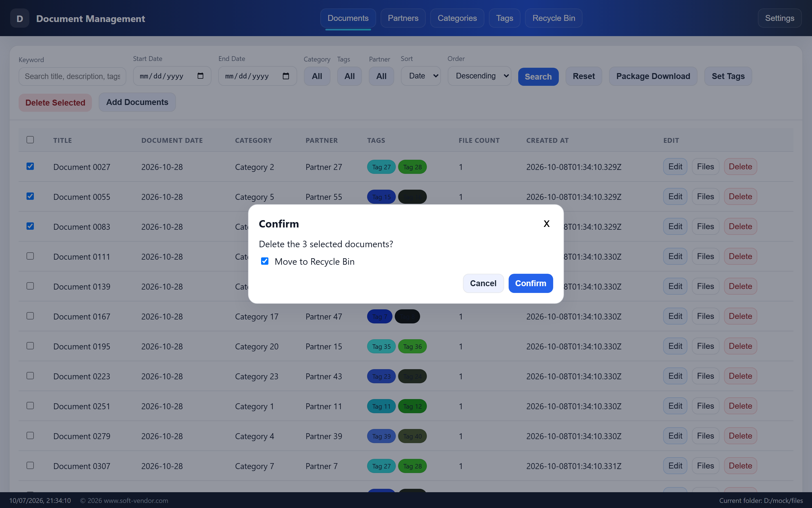Click the Delete Selected button
812x508 pixels.
coord(55,102)
